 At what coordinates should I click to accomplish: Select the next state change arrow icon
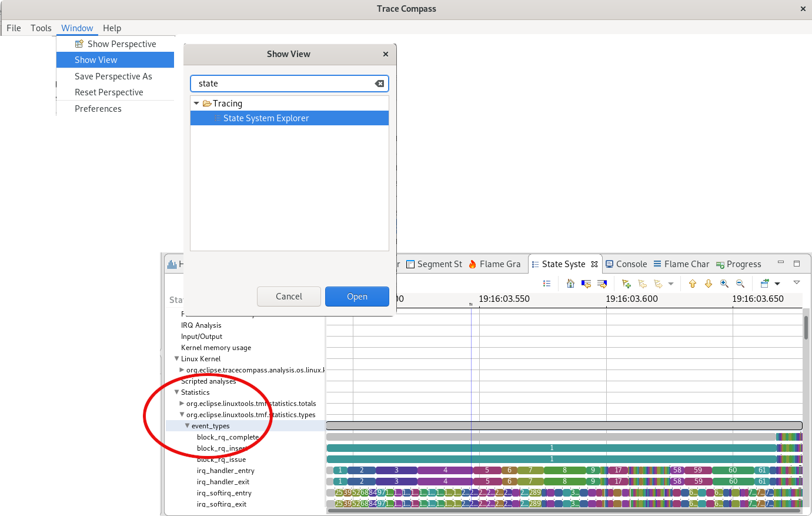point(602,284)
